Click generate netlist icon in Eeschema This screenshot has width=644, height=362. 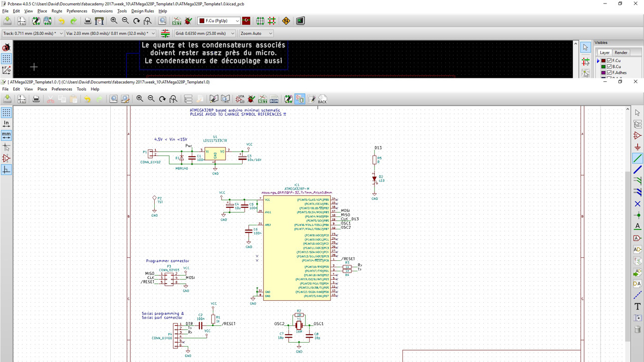click(x=263, y=99)
